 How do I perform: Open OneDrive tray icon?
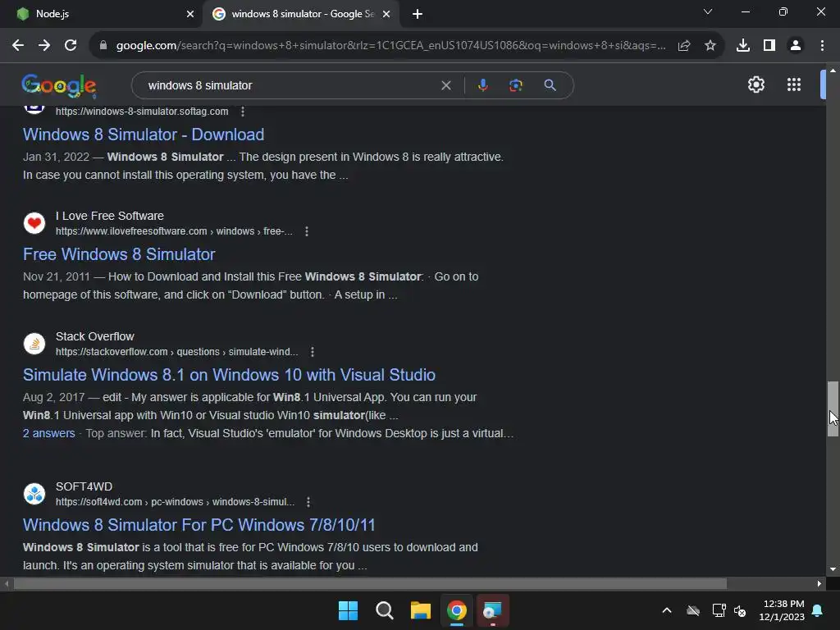693,610
